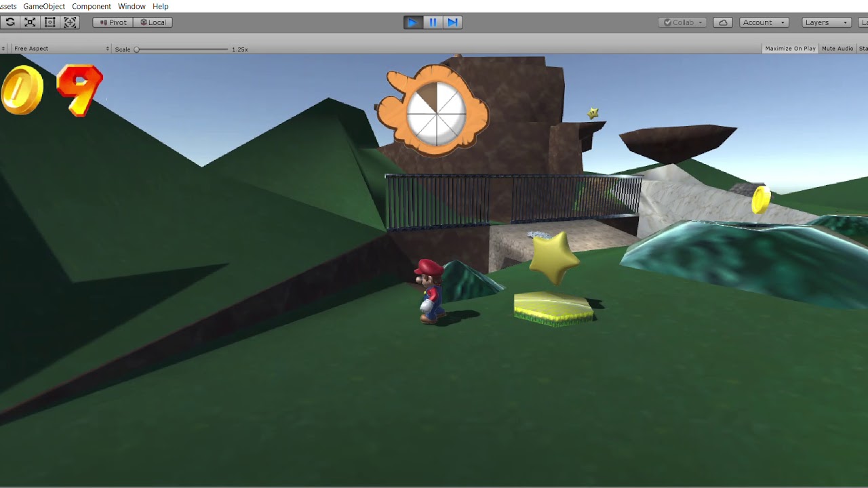Open the Component menu
868x488 pixels.
coord(92,6)
